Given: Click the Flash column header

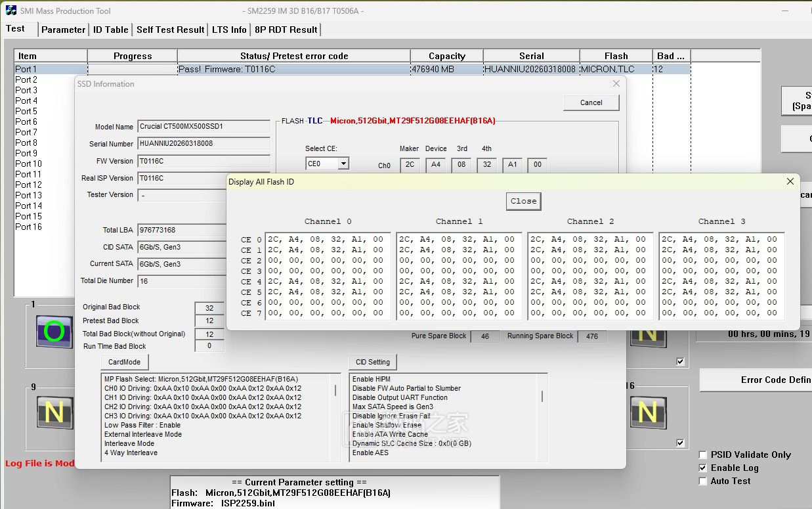Looking at the screenshot, I should [x=616, y=56].
